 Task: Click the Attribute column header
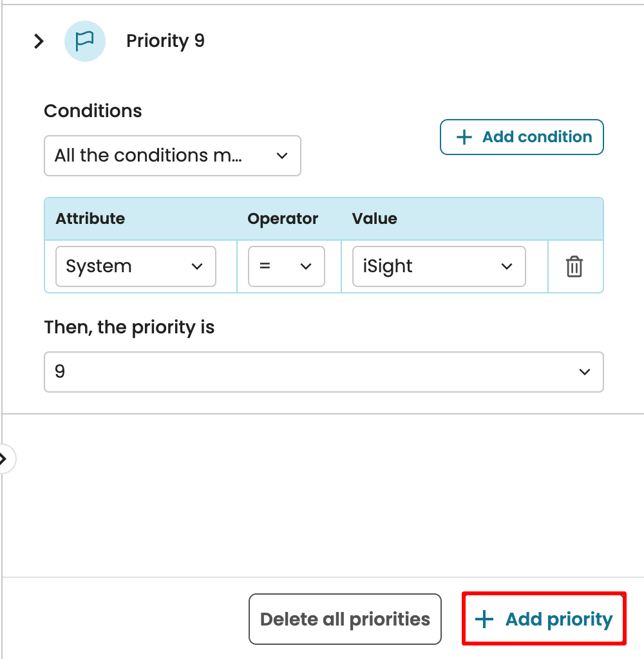(90, 219)
